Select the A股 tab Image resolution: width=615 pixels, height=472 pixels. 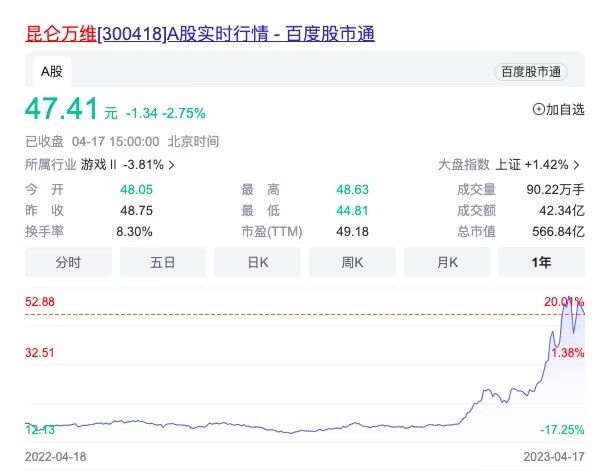[52, 72]
